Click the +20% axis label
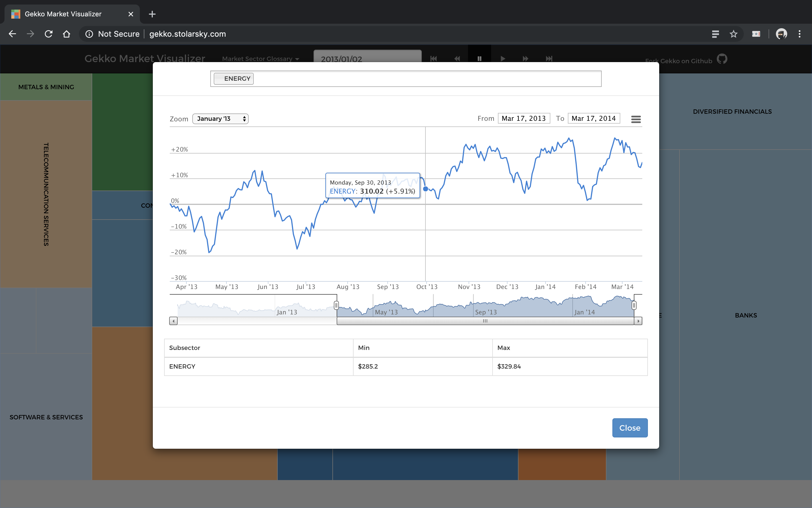Image resolution: width=812 pixels, height=508 pixels. 180,149
